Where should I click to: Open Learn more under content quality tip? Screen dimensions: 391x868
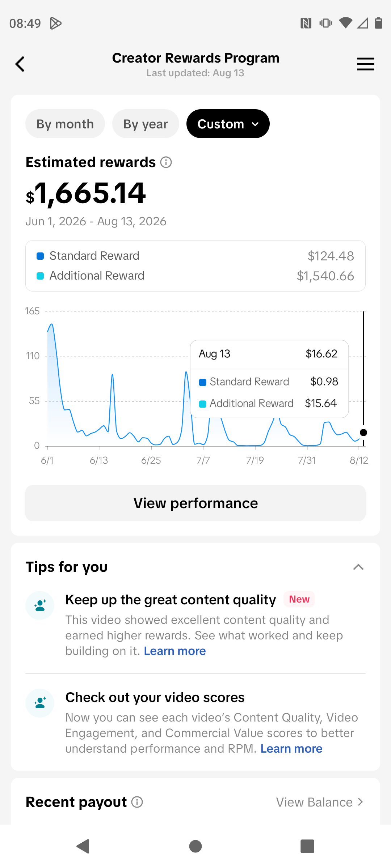point(175,651)
